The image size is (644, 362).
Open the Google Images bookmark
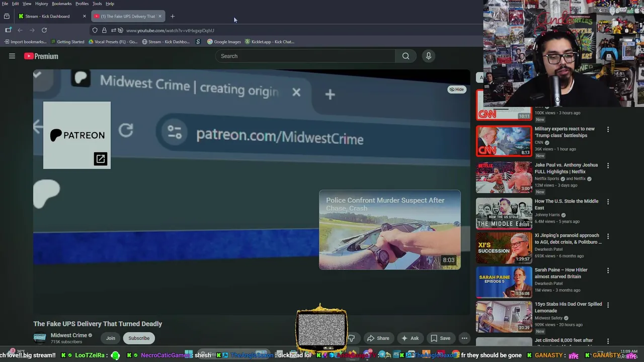click(224, 42)
